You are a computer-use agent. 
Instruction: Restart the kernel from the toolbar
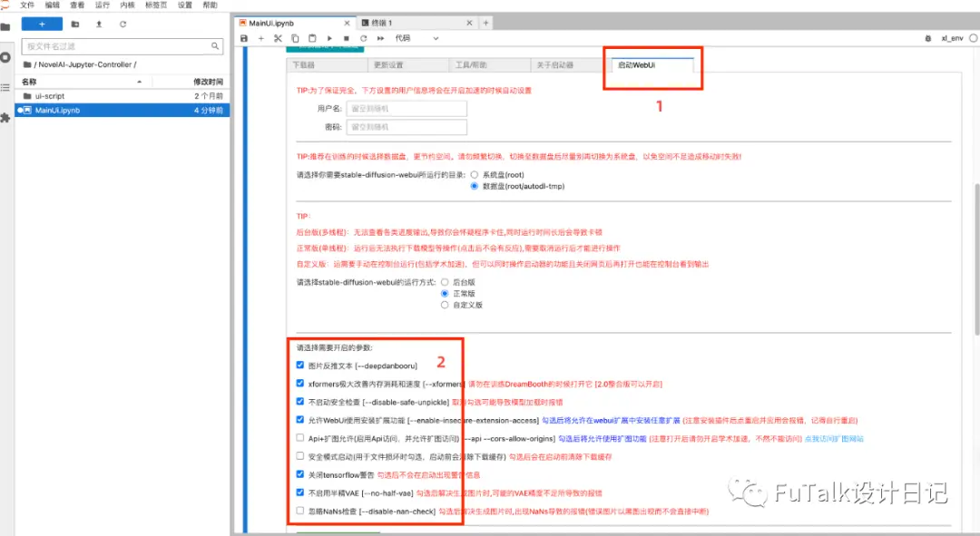(363, 39)
